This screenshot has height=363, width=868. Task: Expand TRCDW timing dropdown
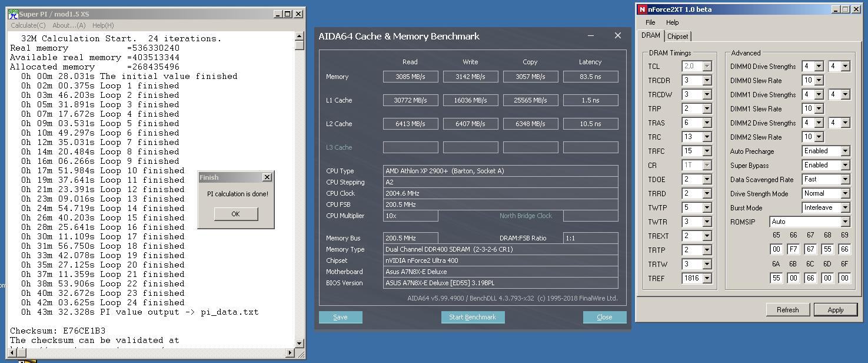coord(707,94)
